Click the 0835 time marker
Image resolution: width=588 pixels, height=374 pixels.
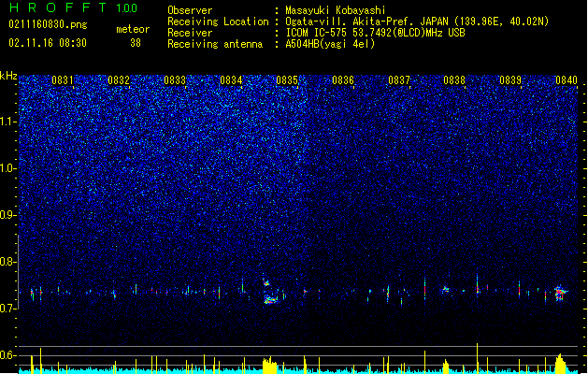287,80
